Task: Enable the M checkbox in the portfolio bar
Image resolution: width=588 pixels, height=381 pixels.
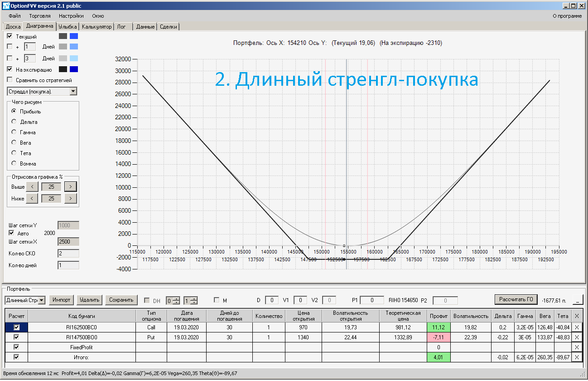Action: [217, 300]
